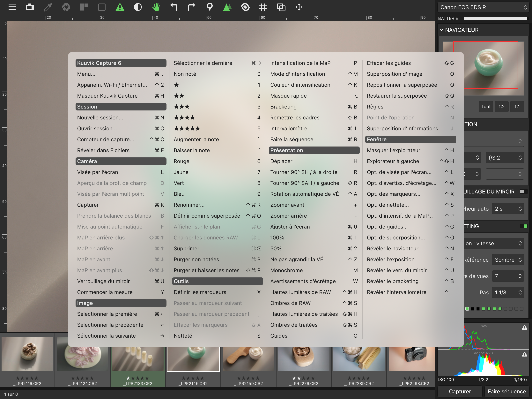Open the Sombre reference dropdown

pyautogui.click(x=508, y=260)
